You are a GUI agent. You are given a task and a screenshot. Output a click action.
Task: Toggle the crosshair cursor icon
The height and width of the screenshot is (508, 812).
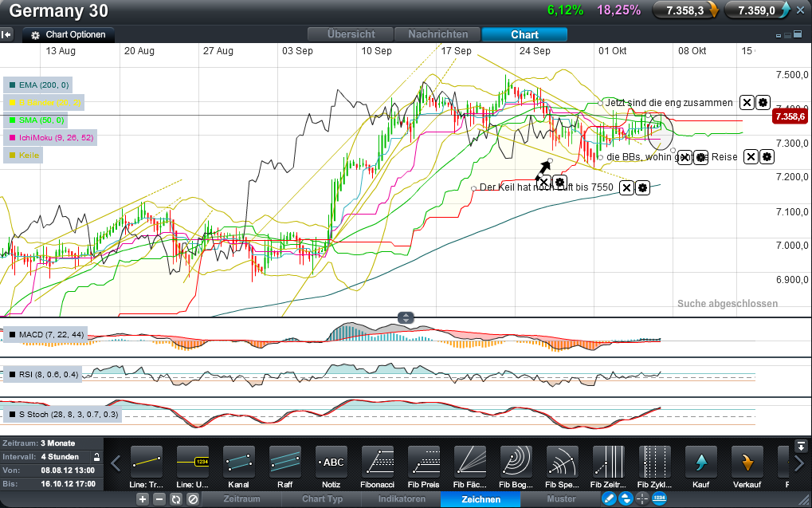pos(642,499)
